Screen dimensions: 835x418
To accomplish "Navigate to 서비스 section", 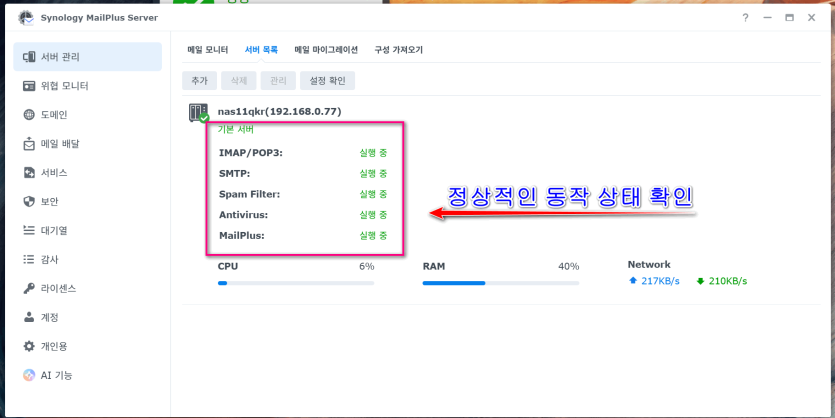I will pyautogui.click(x=87, y=173).
